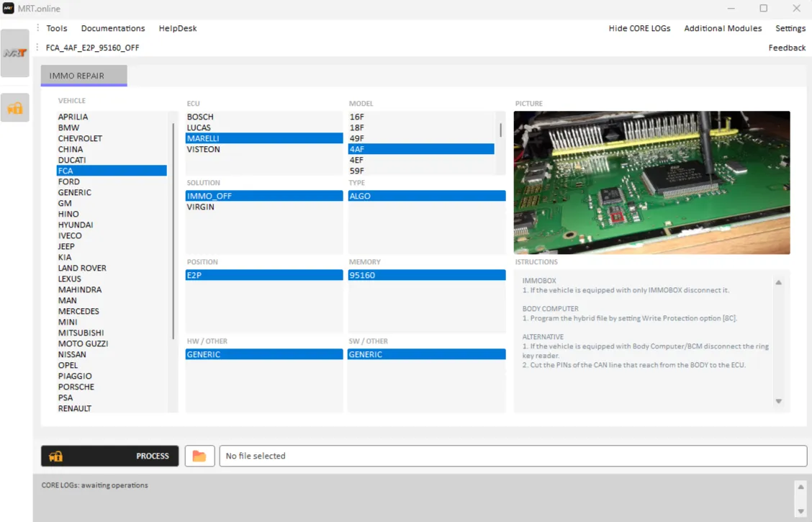Select HINO in vehicle list
The height and width of the screenshot is (522, 812).
112,215
